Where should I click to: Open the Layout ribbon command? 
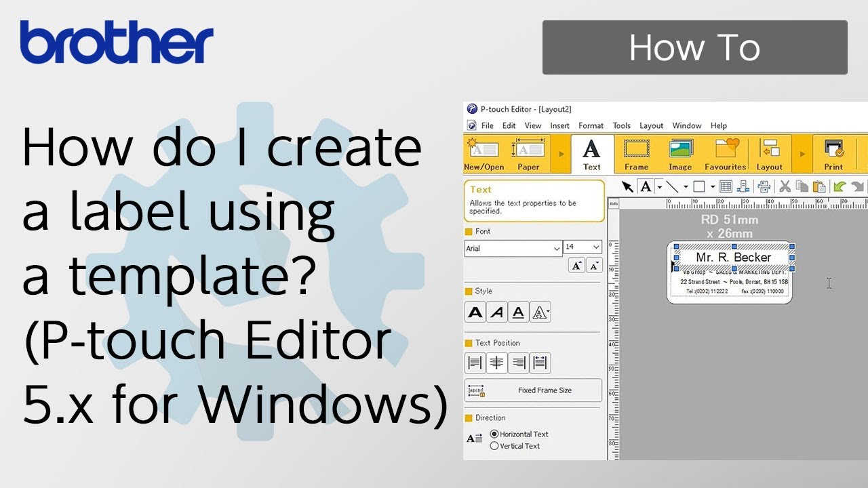[769, 154]
